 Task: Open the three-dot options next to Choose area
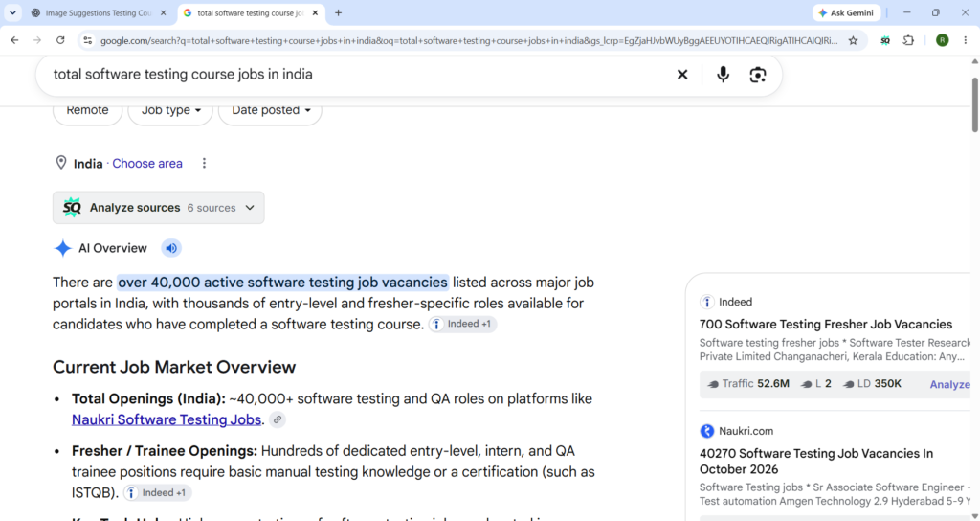pos(204,163)
